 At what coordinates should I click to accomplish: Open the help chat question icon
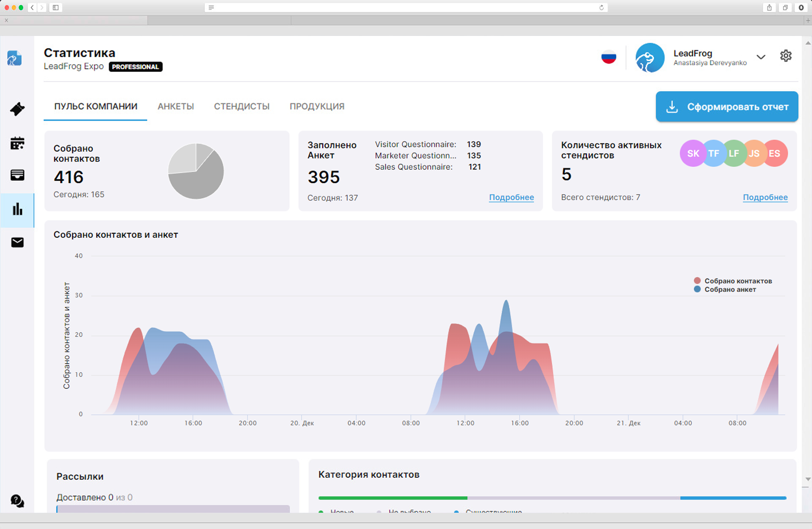point(17,501)
